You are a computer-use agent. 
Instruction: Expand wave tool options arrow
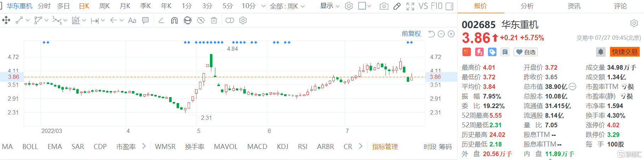[x=65, y=21]
